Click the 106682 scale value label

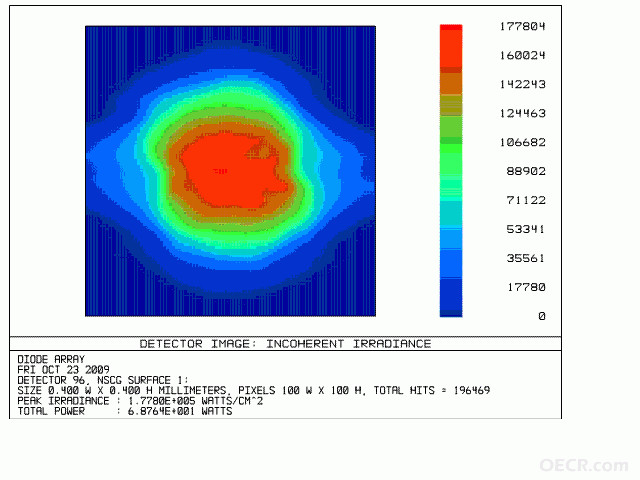tap(522, 142)
